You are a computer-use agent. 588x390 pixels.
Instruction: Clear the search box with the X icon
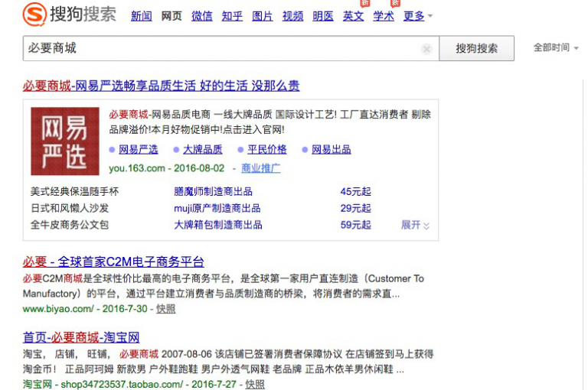426,49
